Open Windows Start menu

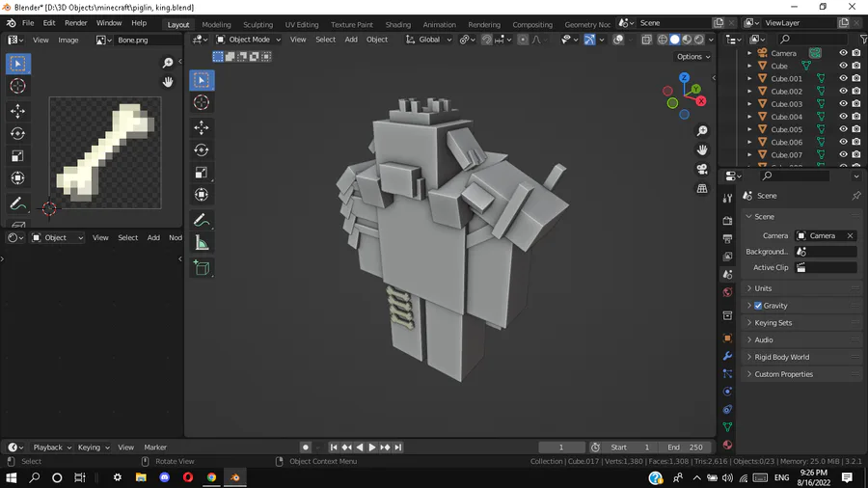[11, 477]
